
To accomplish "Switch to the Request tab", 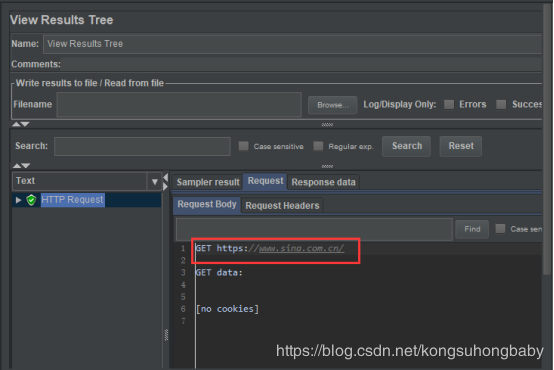I will coord(265,181).
